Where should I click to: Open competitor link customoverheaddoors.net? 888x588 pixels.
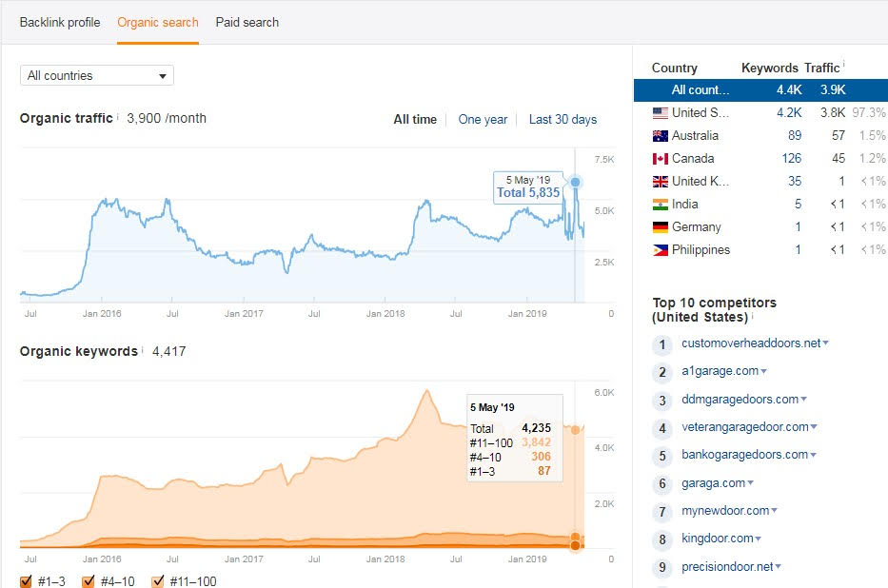(751, 343)
